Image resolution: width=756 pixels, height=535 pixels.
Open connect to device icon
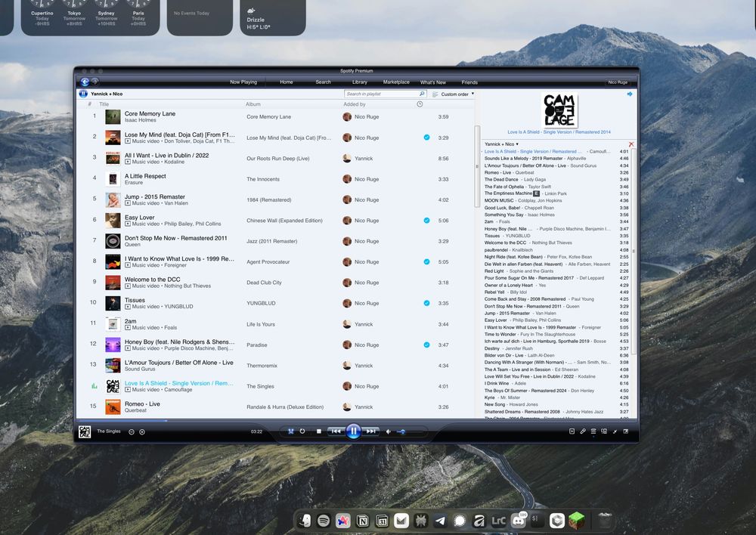(x=604, y=431)
